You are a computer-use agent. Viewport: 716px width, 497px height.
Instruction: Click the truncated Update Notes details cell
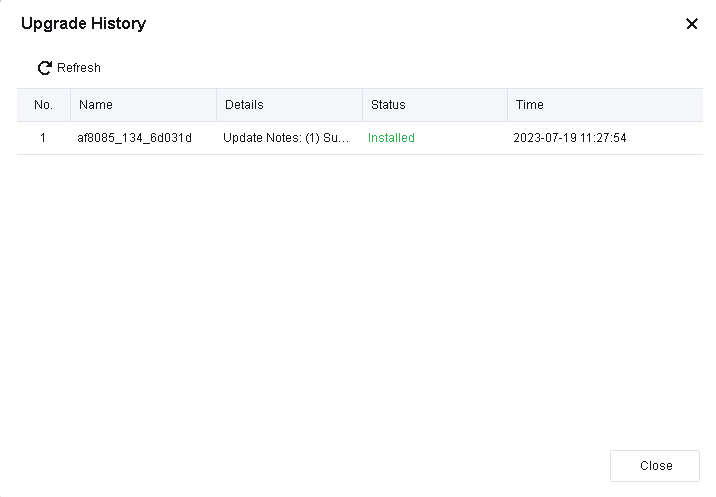[287, 138]
